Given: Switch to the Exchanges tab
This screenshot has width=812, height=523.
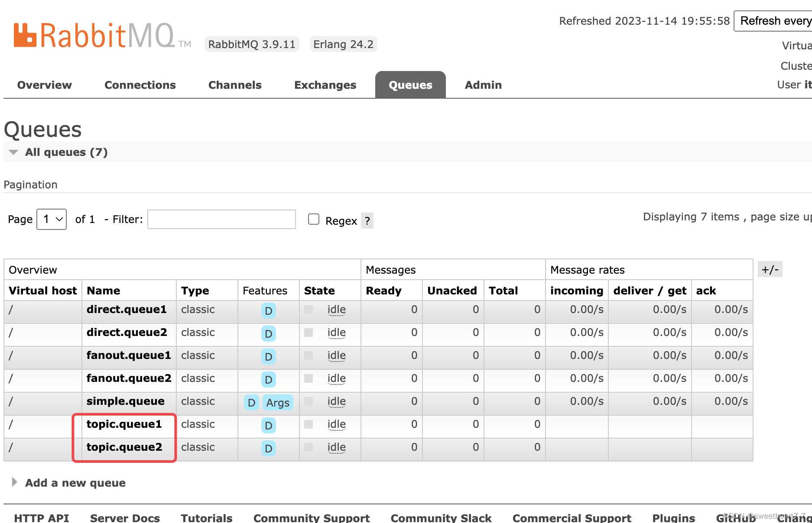Looking at the screenshot, I should point(325,85).
